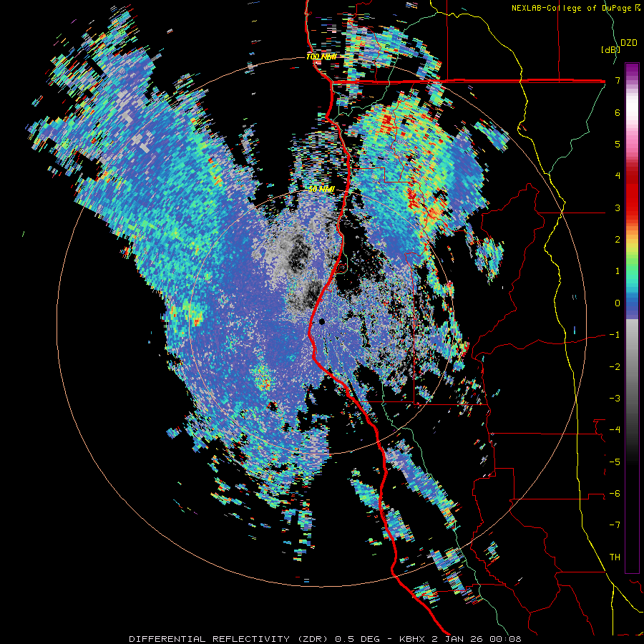Click the TH threshold label on scale
Image resolution: width=644 pixels, height=644 pixels.
(x=615, y=557)
